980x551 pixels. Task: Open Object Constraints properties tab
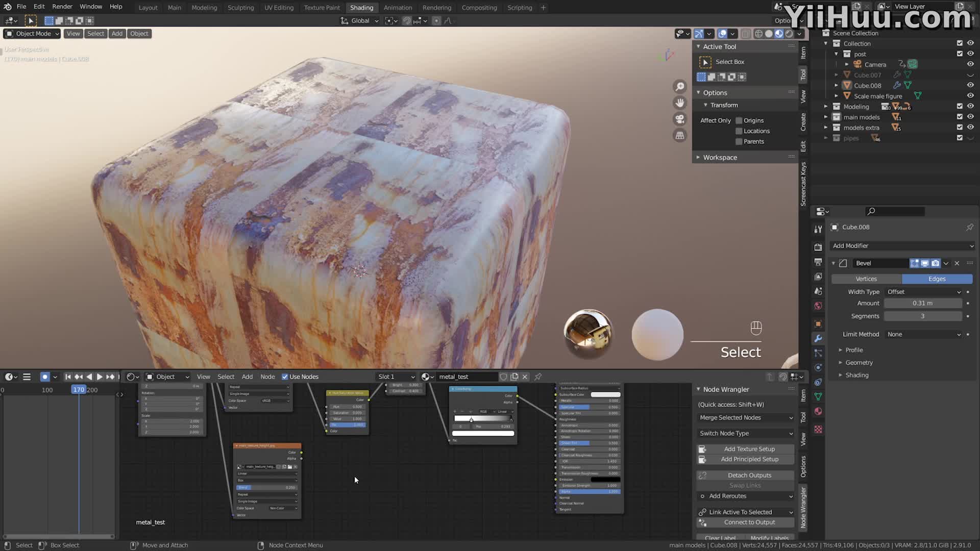point(818,382)
